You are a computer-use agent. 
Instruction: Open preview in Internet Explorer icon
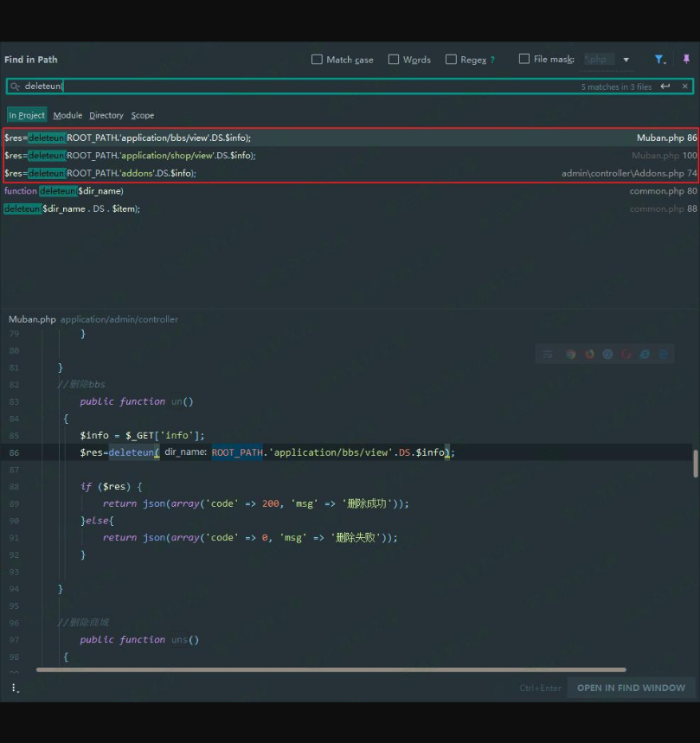645,354
